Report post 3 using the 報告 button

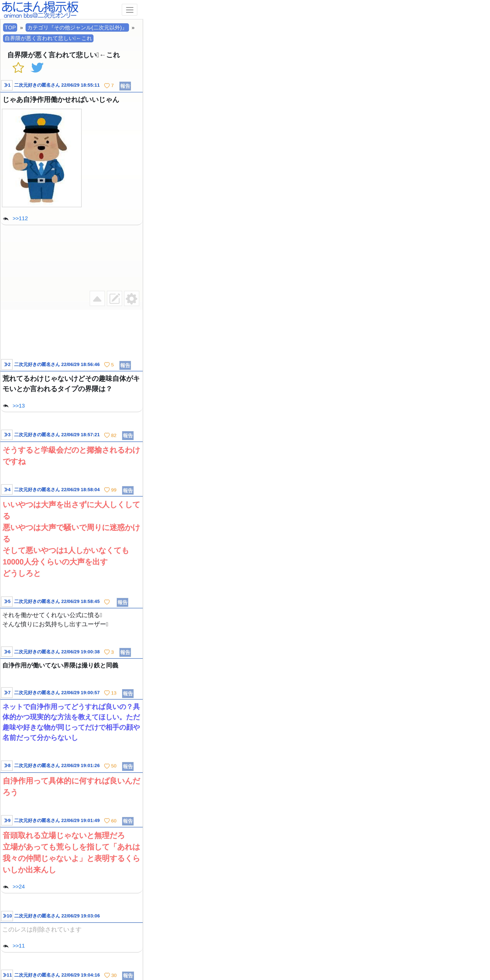128,436
